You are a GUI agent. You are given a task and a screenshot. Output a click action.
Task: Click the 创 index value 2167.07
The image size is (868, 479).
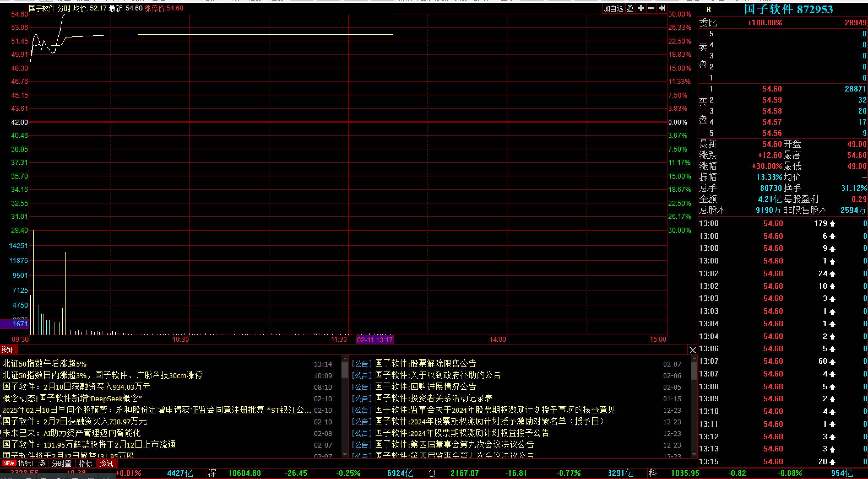click(x=465, y=473)
